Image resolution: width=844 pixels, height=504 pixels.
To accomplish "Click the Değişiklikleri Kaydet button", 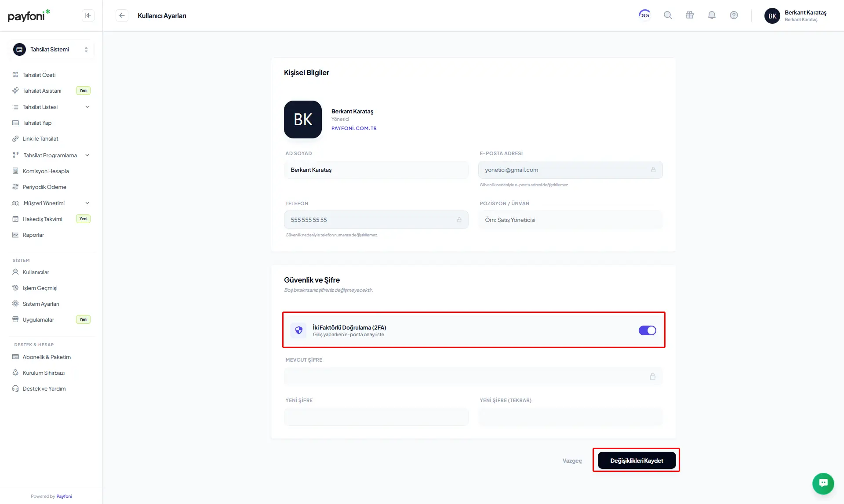I will [x=637, y=460].
